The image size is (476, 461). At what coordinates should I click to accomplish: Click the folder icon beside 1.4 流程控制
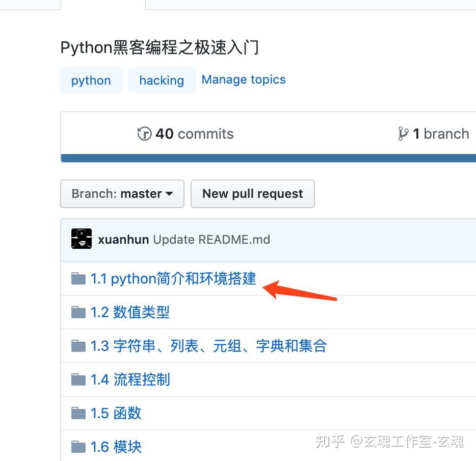(78, 379)
